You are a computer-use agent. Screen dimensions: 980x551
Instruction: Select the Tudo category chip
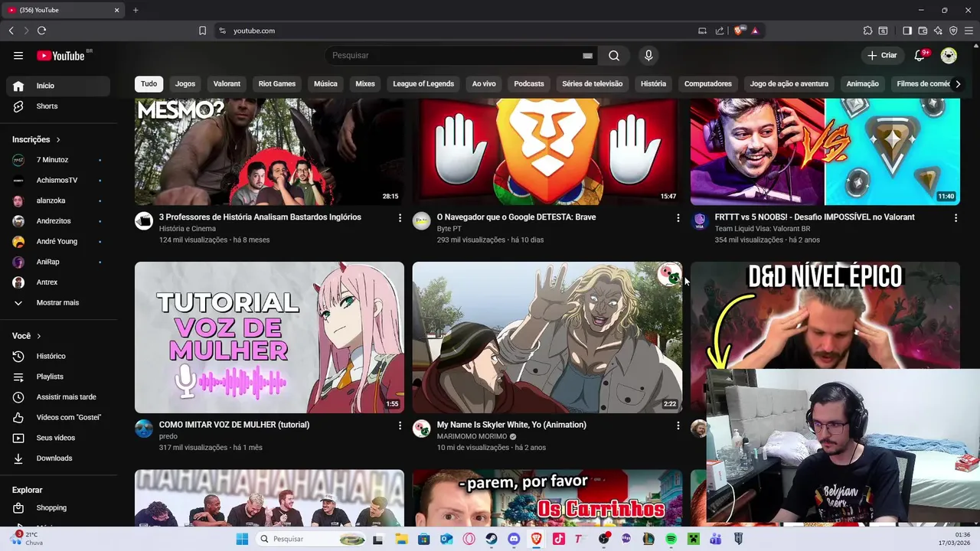click(149, 83)
